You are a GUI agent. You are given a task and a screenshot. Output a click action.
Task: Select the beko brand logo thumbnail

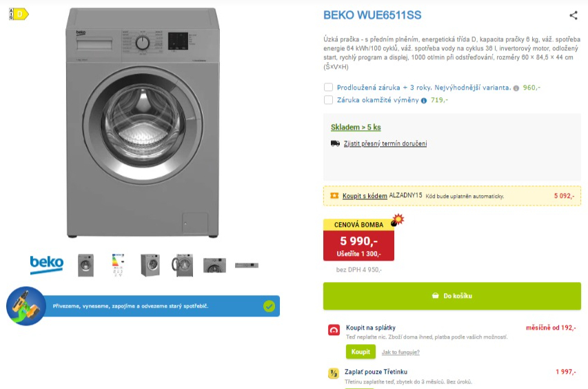point(46,264)
